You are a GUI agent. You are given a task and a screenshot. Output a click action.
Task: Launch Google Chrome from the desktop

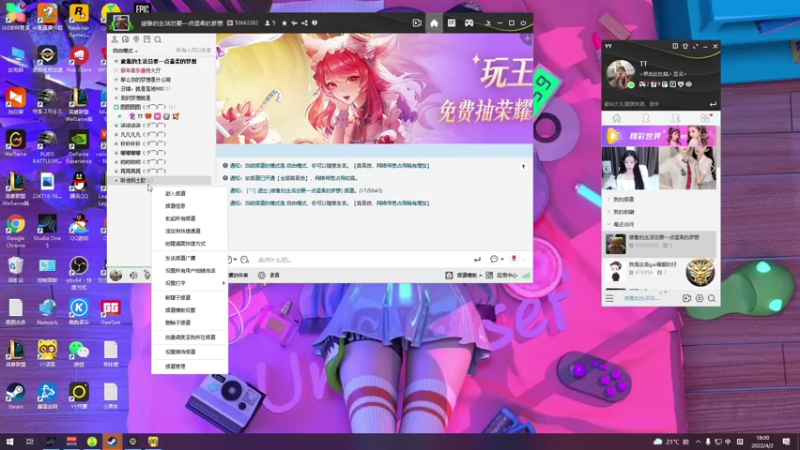point(15,231)
